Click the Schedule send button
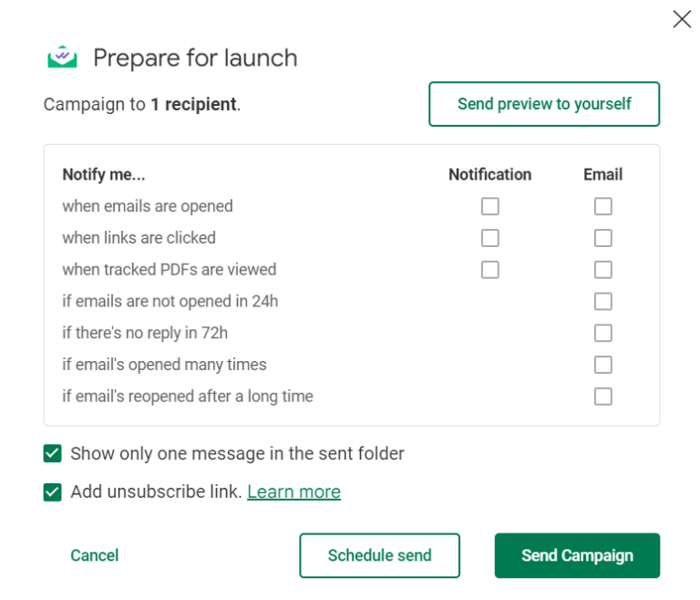The image size is (700, 600). pyautogui.click(x=379, y=555)
